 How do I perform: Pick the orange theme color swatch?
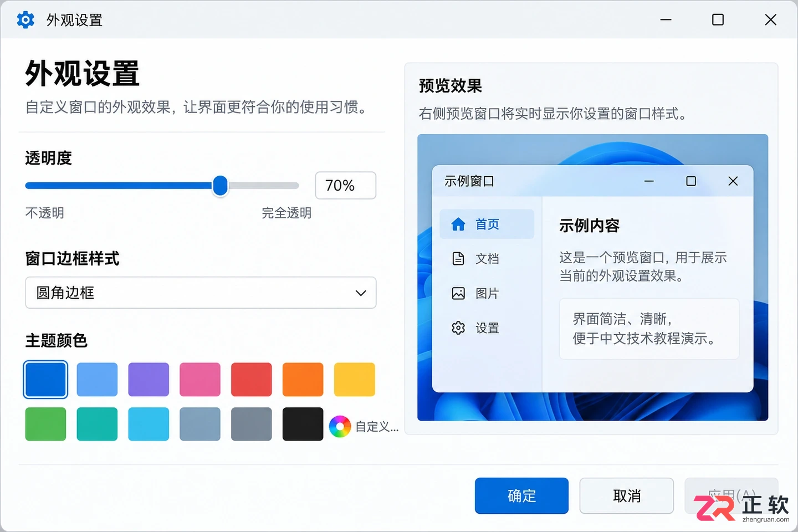pos(303,380)
